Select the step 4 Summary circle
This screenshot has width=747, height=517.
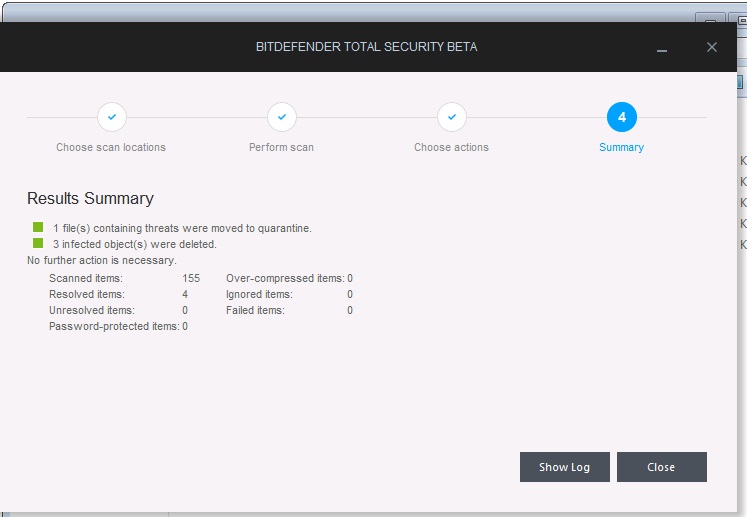(622, 117)
